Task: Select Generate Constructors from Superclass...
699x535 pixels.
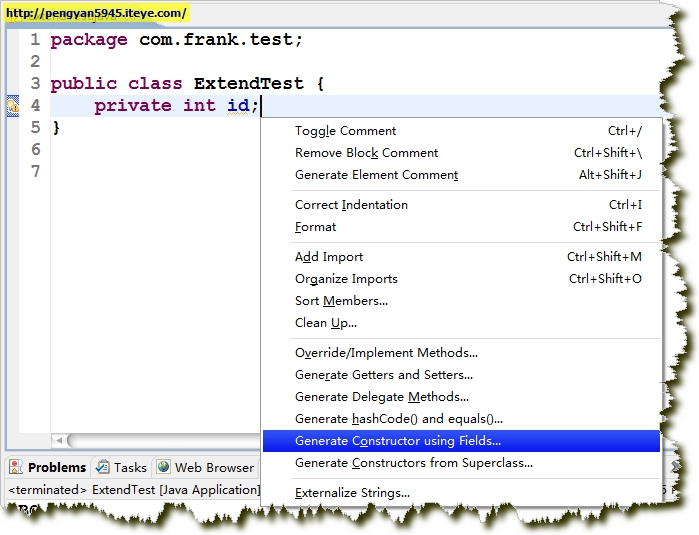Action: click(x=461, y=463)
